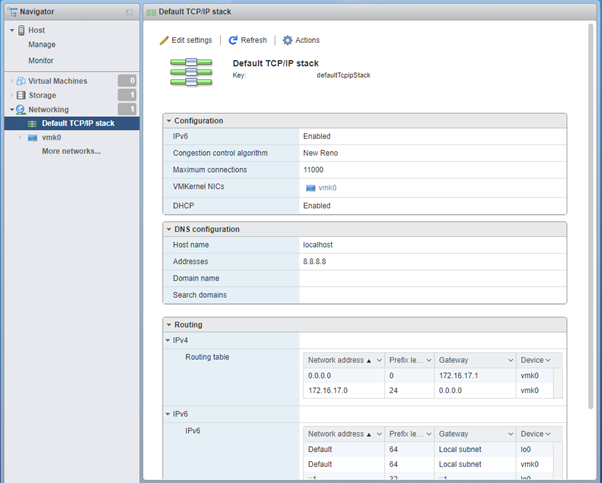
Task: Select vmk0 entry in Navigator tree
Action: 51,137
